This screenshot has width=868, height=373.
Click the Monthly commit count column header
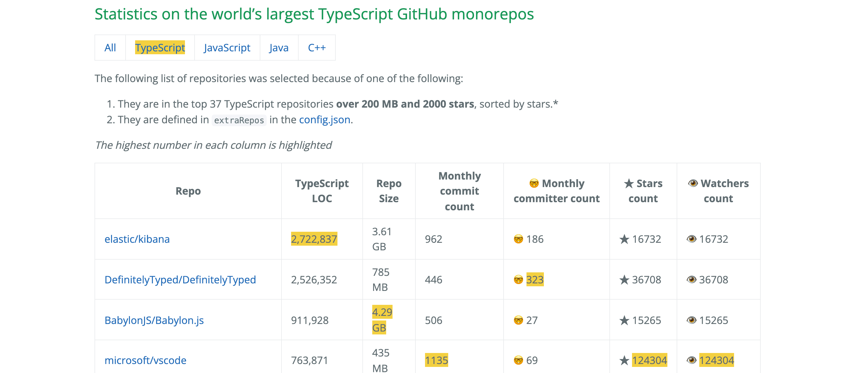click(x=460, y=191)
